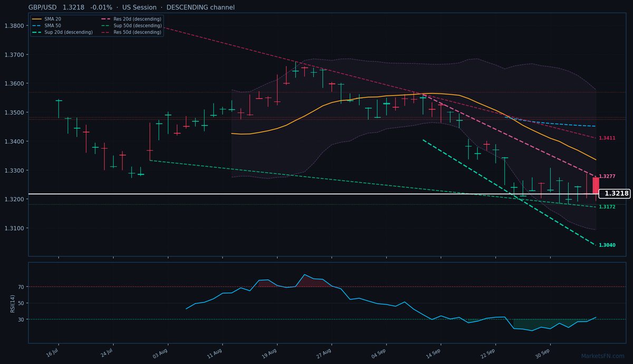Click the 1.3400 price axis label

pos(14,142)
